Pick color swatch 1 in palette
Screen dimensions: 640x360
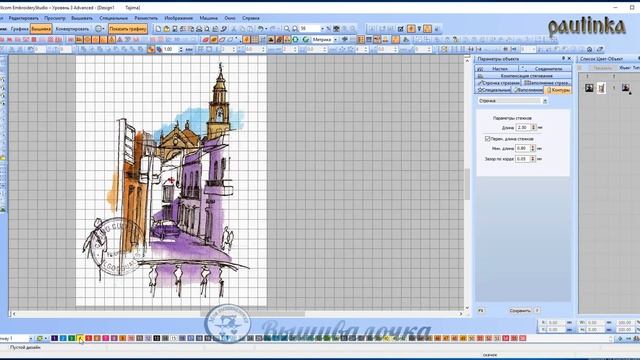(x=54, y=338)
